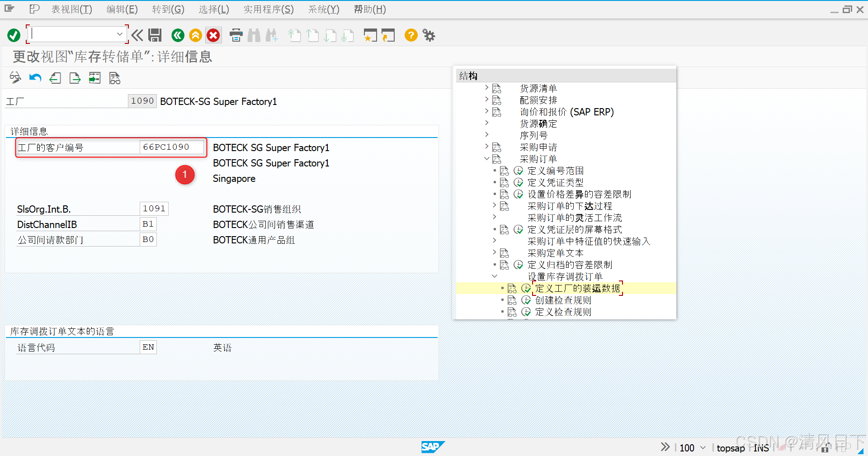This screenshot has height=456, width=868.
Task: Collapse the 设置库存调拨订单 node
Action: click(494, 276)
